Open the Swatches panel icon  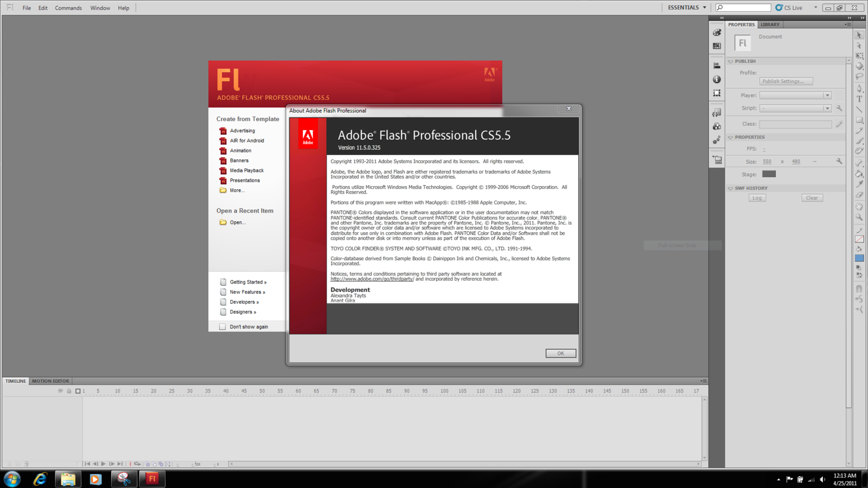tap(717, 46)
